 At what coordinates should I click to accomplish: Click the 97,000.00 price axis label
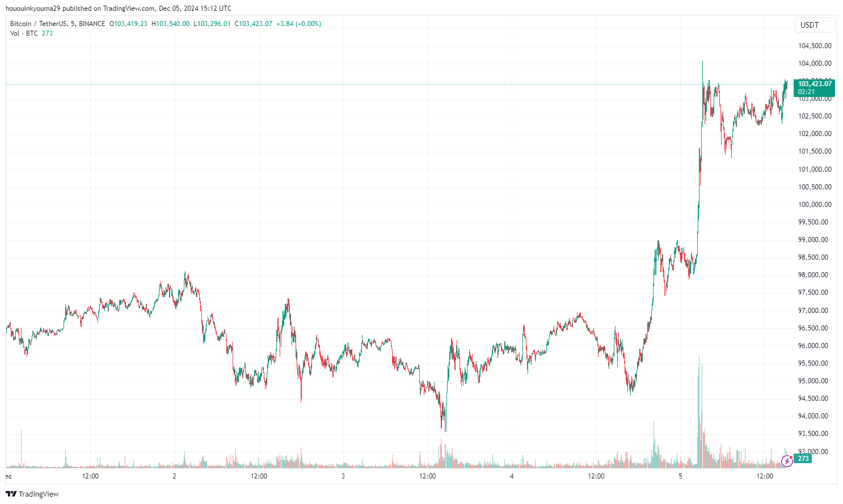[x=813, y=311]
